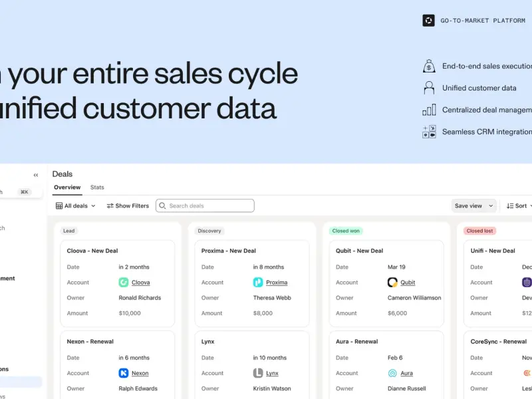Click the 'Mar 19' date value

click(x=396, y=267)
